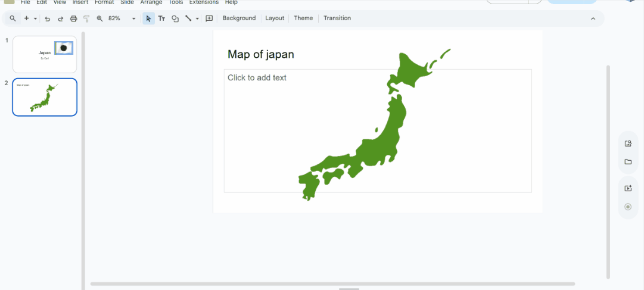The image size is (644, 290).
Task: Click the 'Map of japan' title text
Action: click(261, 54)
